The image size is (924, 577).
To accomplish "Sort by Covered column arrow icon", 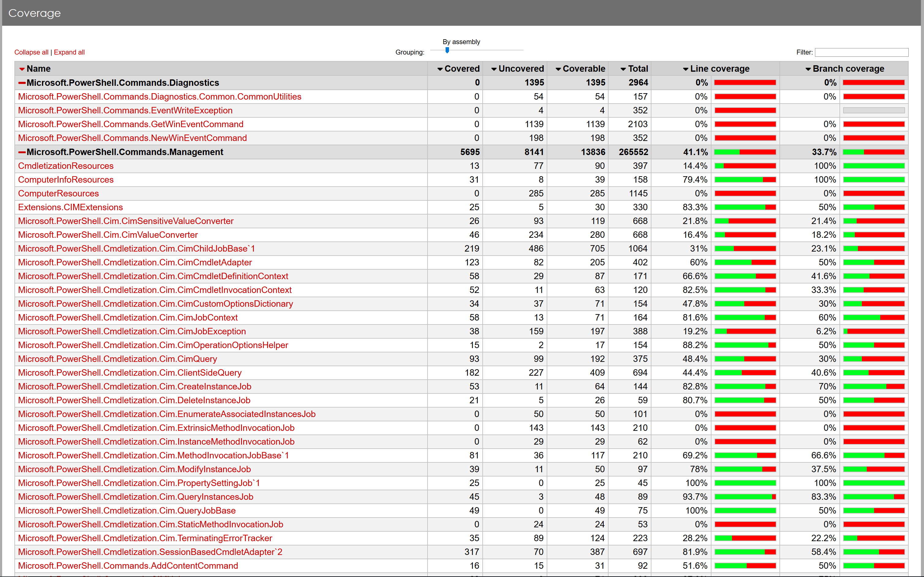I will [x=440, y=69].
